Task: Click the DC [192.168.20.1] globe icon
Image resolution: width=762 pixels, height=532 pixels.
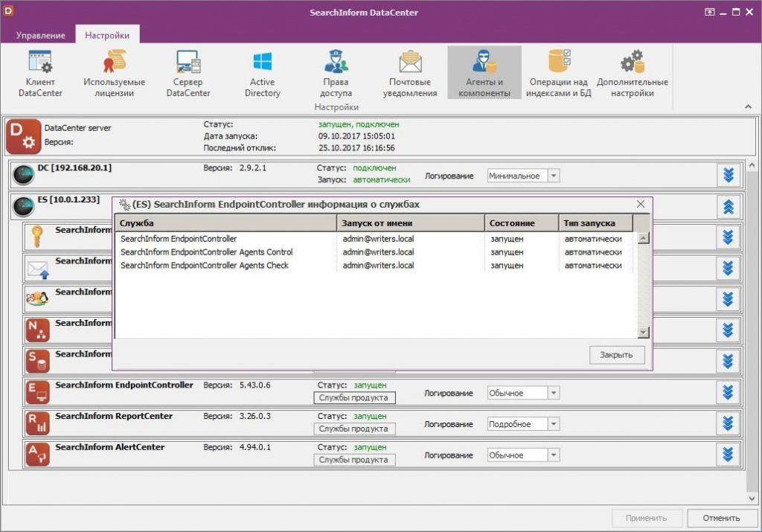Action: pos(23,175)
